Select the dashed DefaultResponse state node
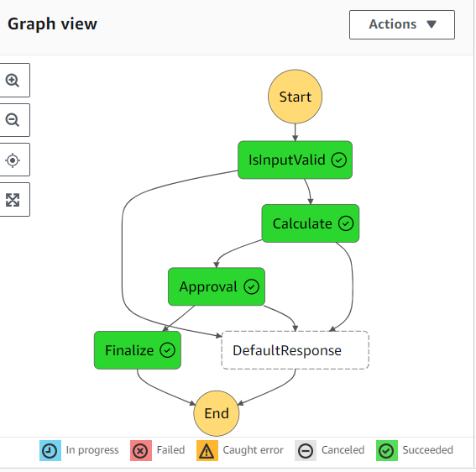Screen dimensions: 476x472 coord(295,350)
